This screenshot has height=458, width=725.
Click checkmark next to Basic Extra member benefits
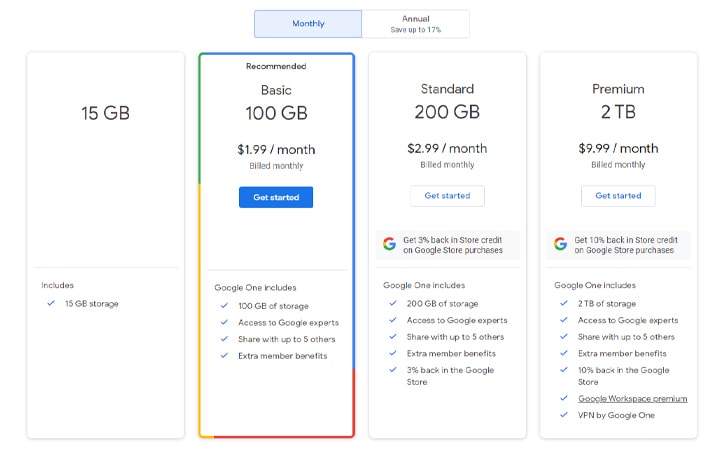click(224, 355)
